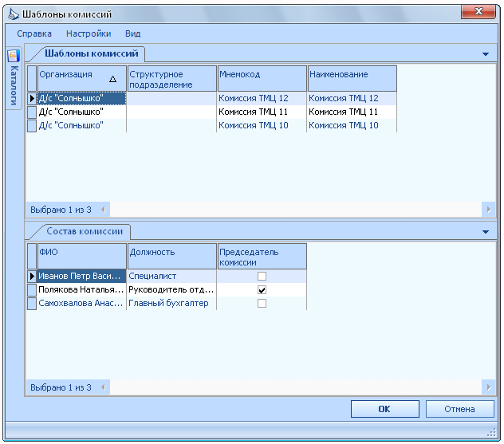Viewport: 504px width, 444px height.
Task: Select Наименование cell Комиссия ТМЦ 12
Action: [352, 98]
